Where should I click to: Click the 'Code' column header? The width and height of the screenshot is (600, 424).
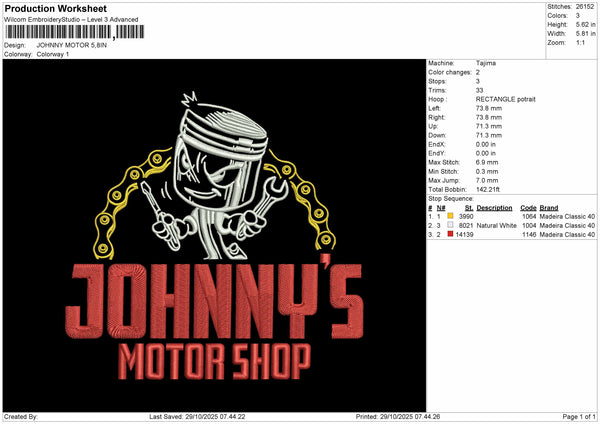coord(528,208)
